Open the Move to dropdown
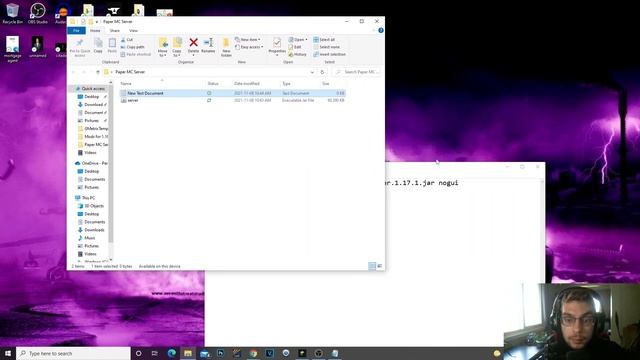 coord(163,47)
